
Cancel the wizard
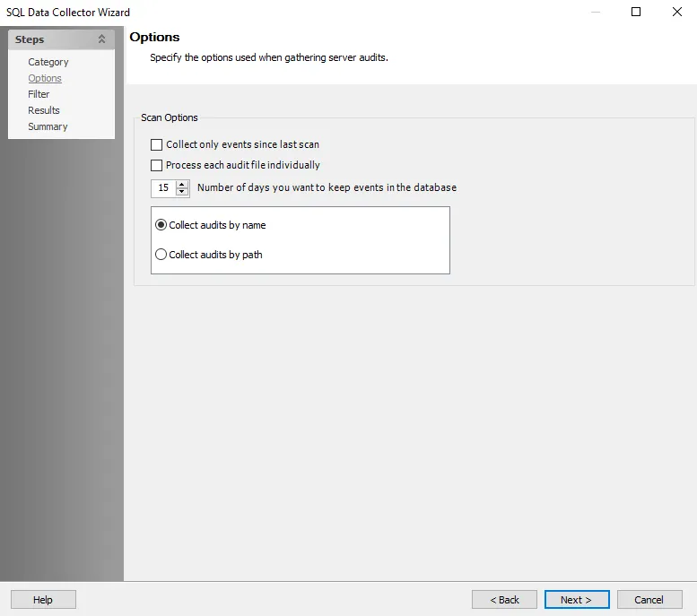(649, 600)
